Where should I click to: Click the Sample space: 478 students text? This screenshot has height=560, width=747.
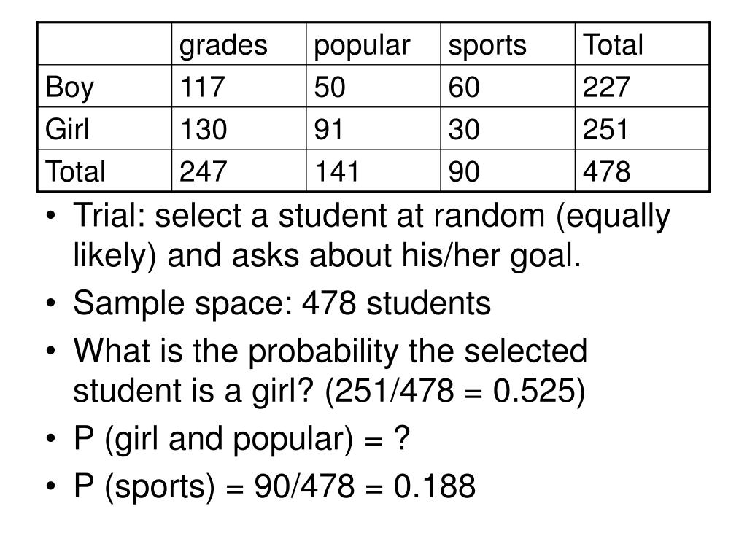(x=282, y=303)
